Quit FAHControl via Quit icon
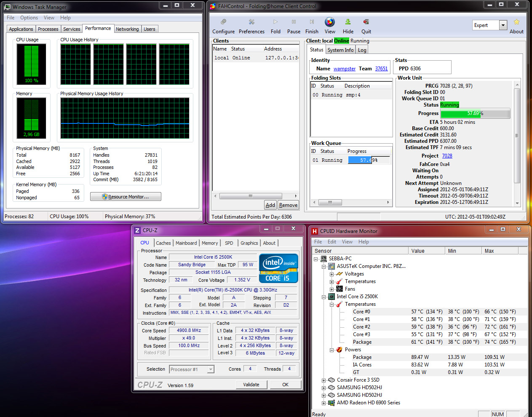The height and width of the screenshot is (417, 532). 366,22
